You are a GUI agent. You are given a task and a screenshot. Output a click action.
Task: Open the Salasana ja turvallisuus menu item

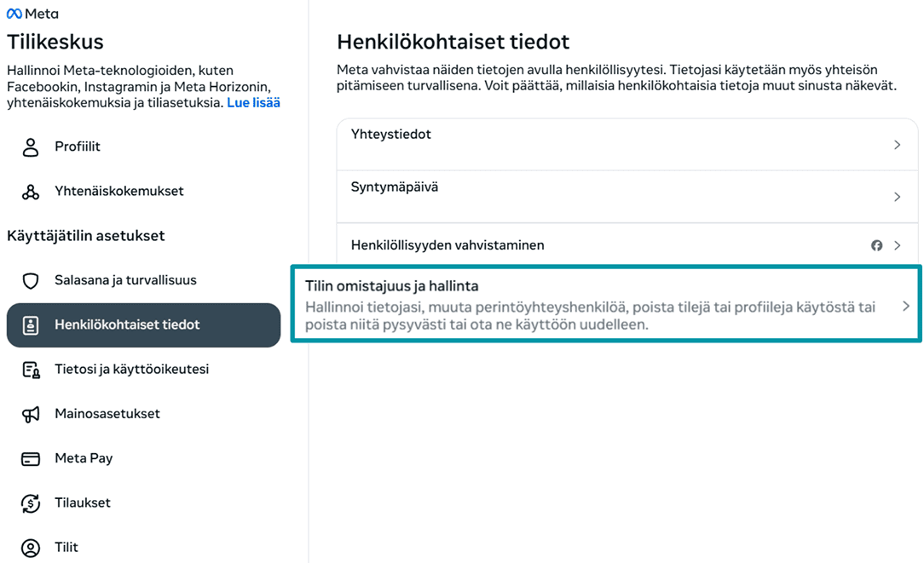(125, 280)
